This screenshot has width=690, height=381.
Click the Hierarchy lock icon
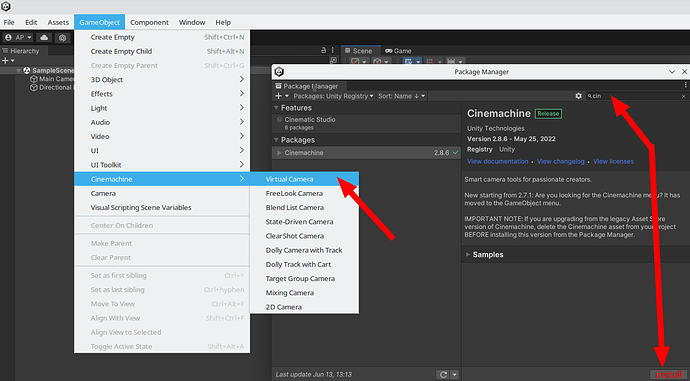click(x=323, y=51)
